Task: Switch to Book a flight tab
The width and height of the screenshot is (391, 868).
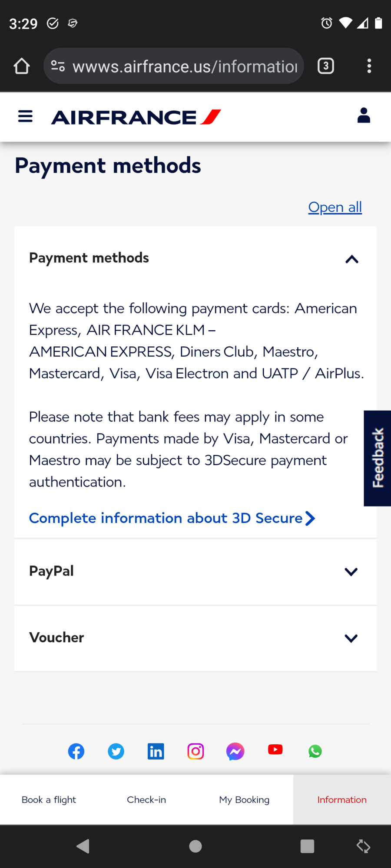Action: point(49,799)
